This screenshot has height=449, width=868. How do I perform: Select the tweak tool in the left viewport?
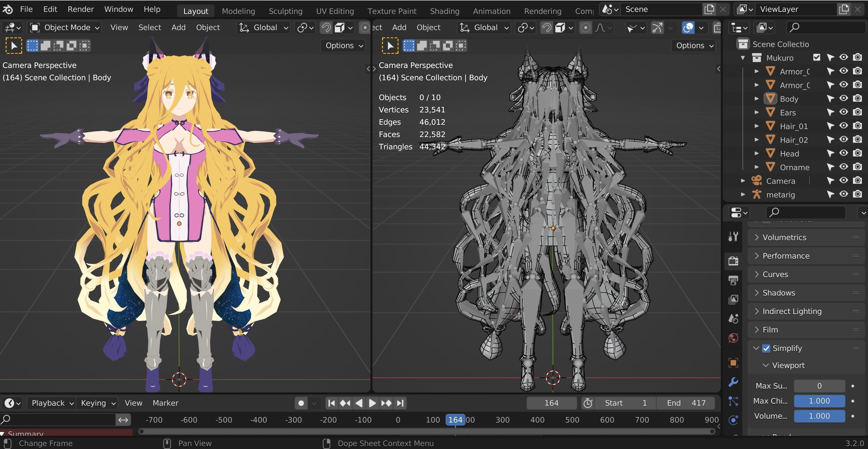[14, 46]
